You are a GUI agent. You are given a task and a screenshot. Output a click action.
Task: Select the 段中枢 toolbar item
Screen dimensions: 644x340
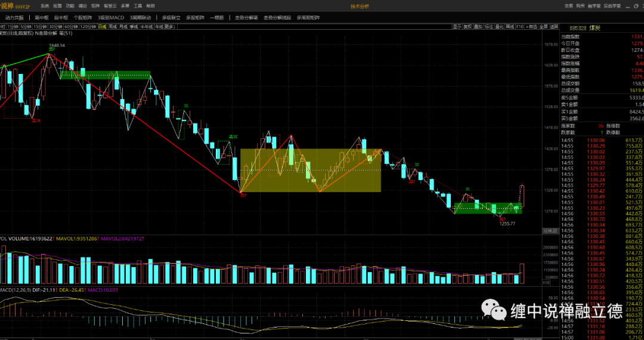point(61,18)
